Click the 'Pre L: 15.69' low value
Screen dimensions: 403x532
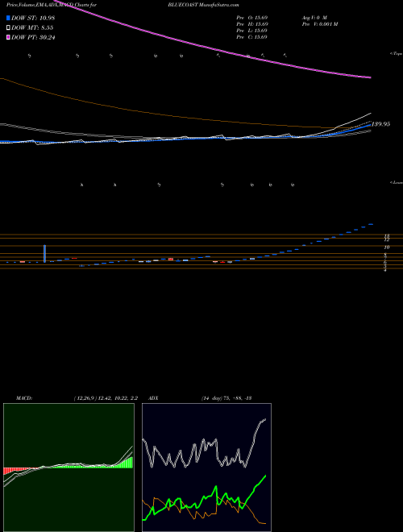(252, 31)
